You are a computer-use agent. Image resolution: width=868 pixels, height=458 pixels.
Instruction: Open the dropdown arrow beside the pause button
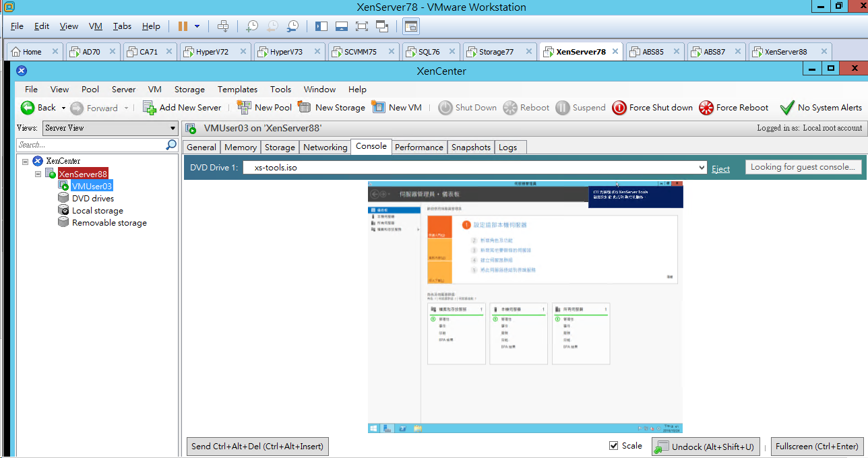[x=197, y=26]
